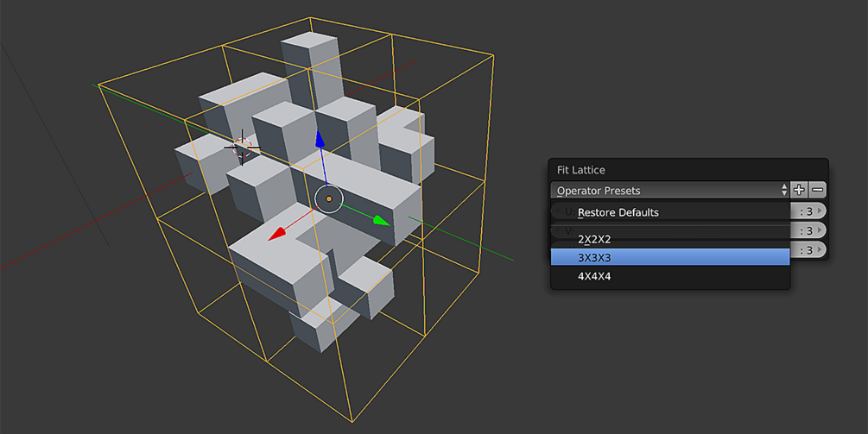Open the Operator Presets dropdown

[x=670, y=190]
